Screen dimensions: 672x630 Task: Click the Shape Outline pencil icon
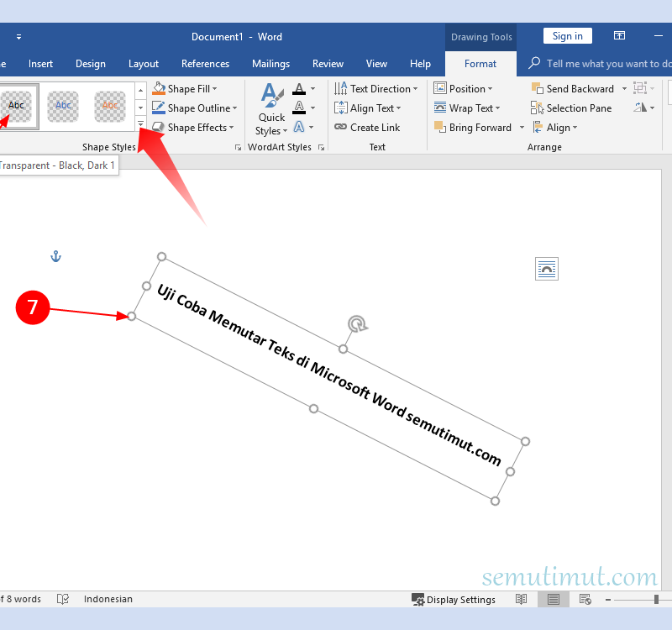[159, 108]
